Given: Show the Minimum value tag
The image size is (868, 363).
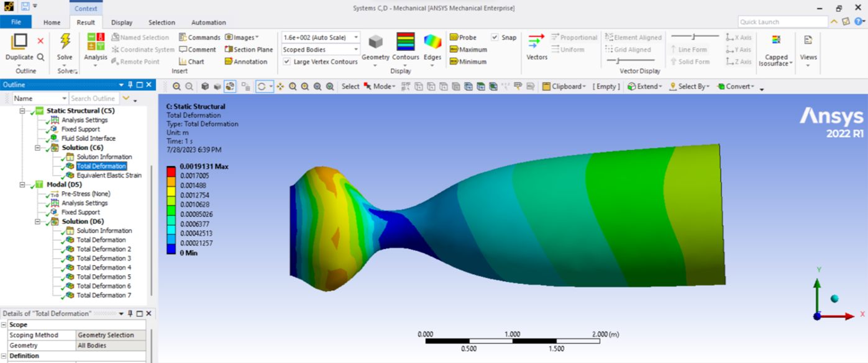Looking at the screenshot, I should [468, 61].
